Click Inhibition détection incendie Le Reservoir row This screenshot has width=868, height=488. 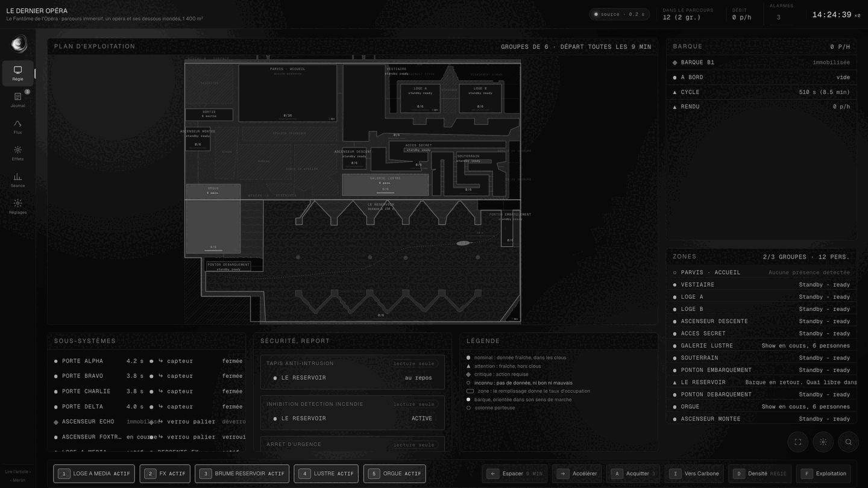click(353, 418)
